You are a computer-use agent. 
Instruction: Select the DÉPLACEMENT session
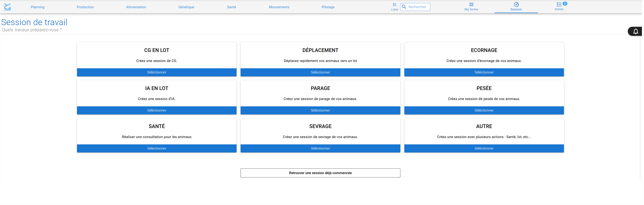pos(320,72)
